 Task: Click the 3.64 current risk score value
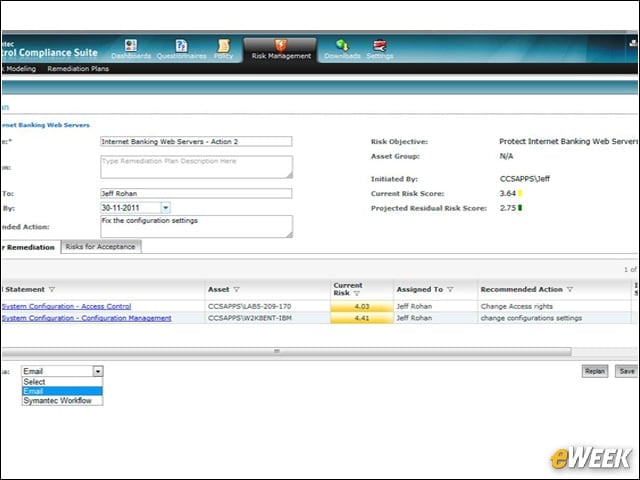(508, 193)
